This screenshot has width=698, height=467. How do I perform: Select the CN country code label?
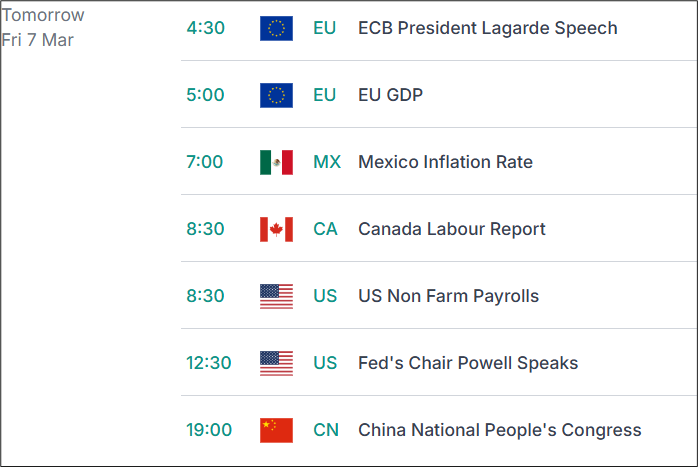[326, 430]
